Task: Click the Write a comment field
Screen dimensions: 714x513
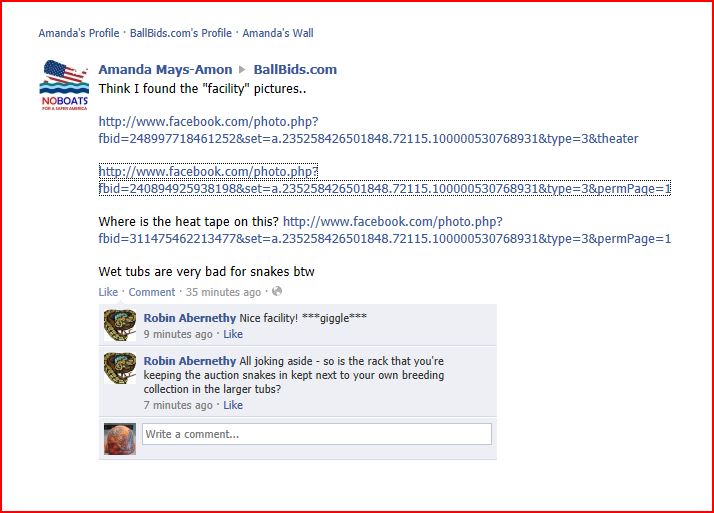Action: click(317, 434)
